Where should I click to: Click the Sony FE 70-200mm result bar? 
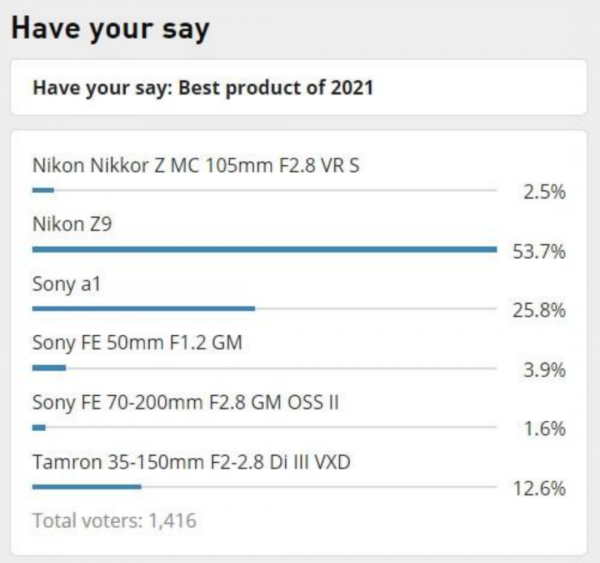coord(39,428)
